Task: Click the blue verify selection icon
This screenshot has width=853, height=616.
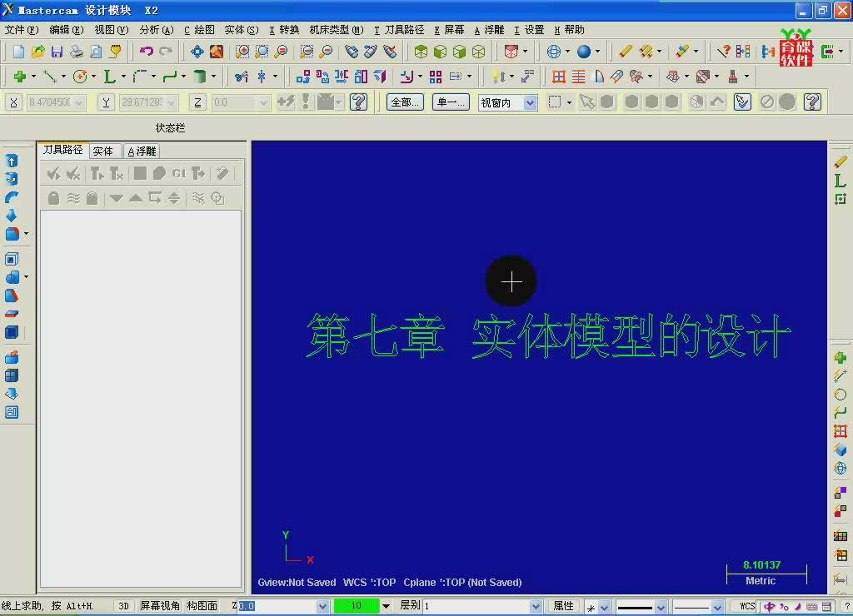Action: click(741, 102)
